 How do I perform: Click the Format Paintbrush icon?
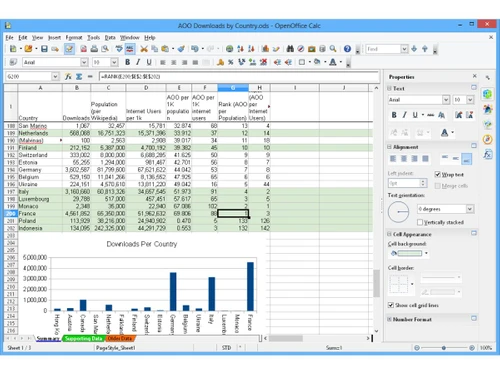[x=181, y=49]
